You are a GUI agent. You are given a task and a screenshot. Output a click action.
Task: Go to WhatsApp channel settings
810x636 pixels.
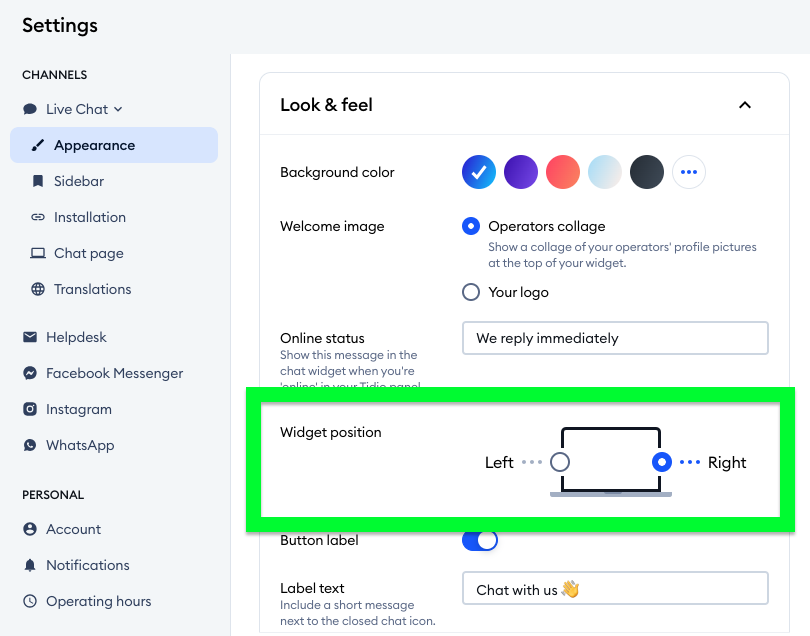point(80,445)
